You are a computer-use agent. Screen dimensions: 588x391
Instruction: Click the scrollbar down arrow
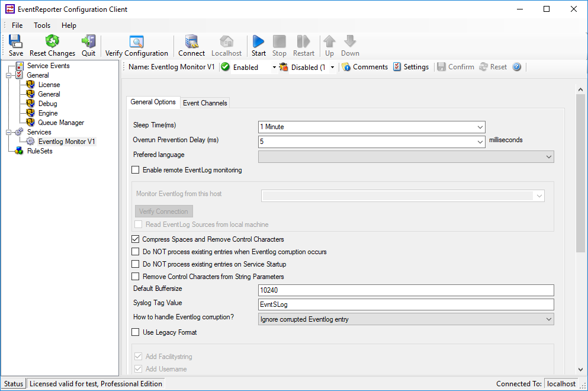click(x=580, y=369)
